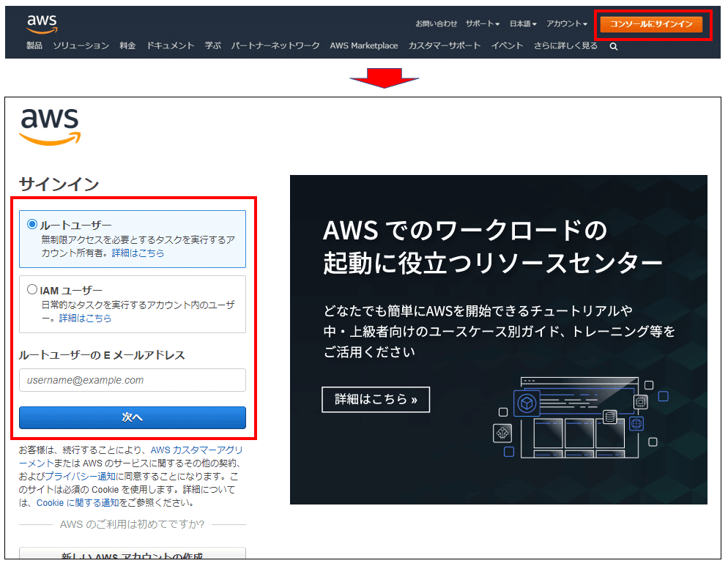Image resolution: width=728 pixels, height=566 pixels.
Task: Open the Cookie に関する通知 link
Action: coord(78,503)
